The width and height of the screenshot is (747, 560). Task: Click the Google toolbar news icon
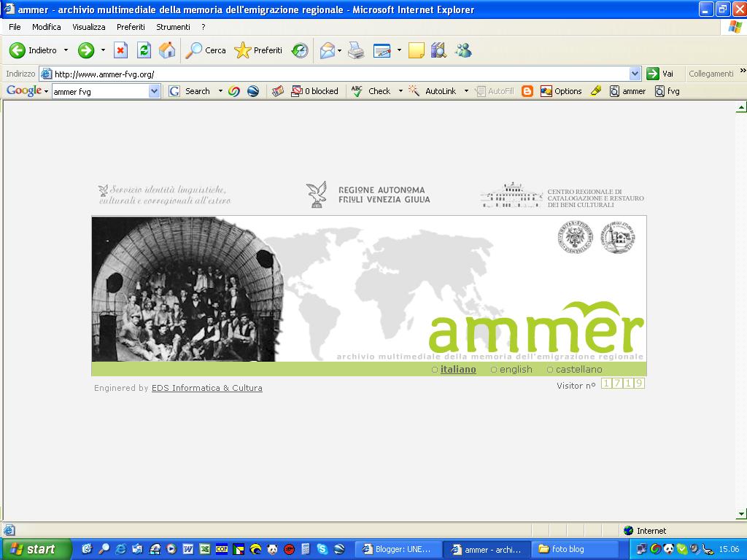[278, 91]
